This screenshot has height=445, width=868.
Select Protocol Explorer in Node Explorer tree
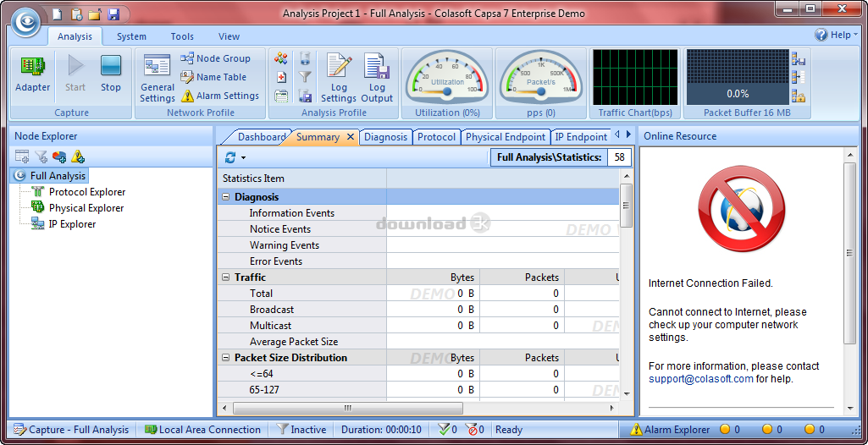[86, 192]
